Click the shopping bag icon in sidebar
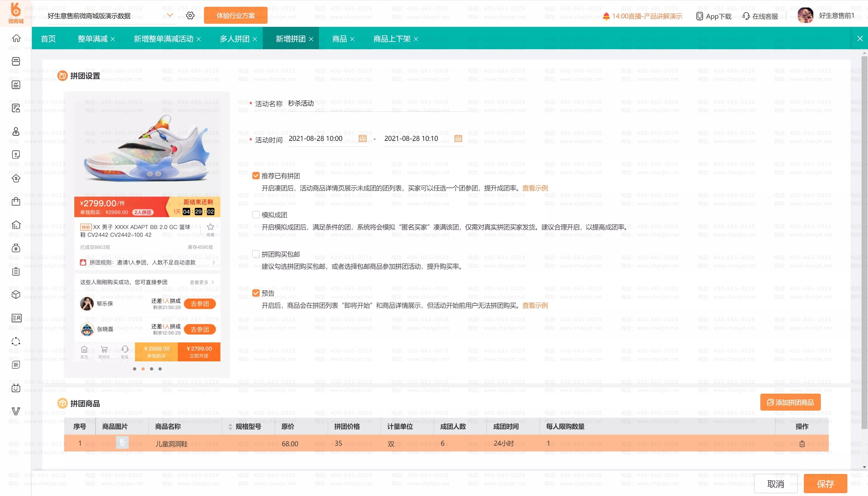Viewport: 868px width, 496px height. (x=16, y=201)
